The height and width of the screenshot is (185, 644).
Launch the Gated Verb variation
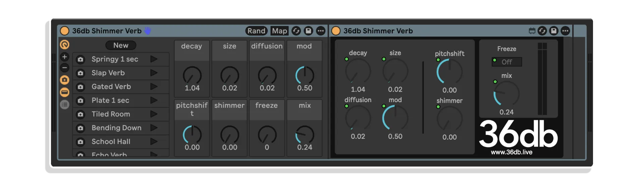(154, 87)
